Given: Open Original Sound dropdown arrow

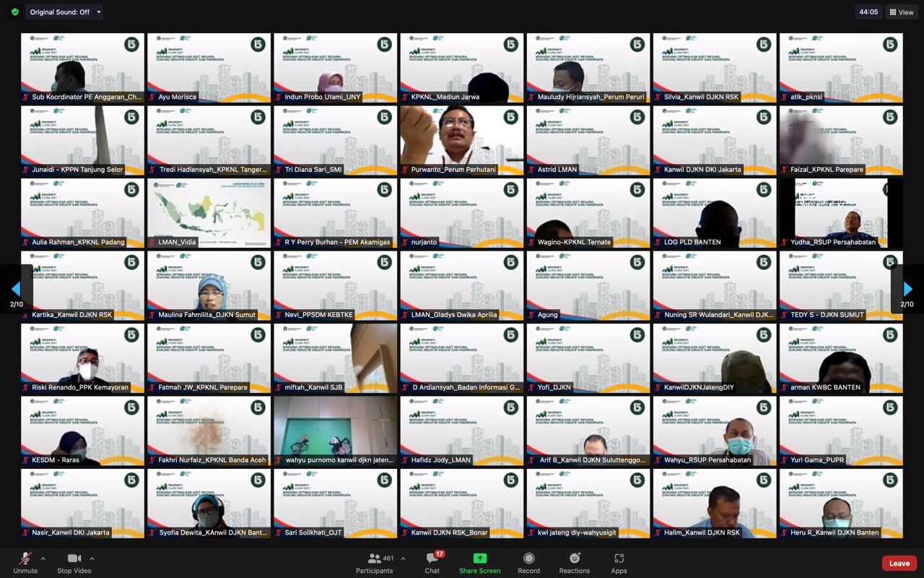Looking at the screenshot, I should pos(99,12).
